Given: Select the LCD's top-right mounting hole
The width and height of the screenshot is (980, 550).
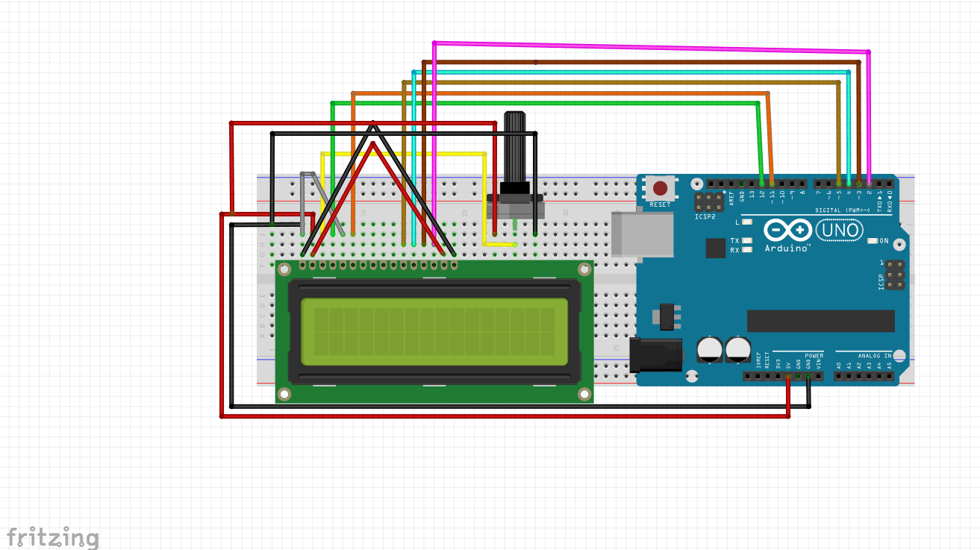Looking at the screenshot, I should [x=582, y=269].
